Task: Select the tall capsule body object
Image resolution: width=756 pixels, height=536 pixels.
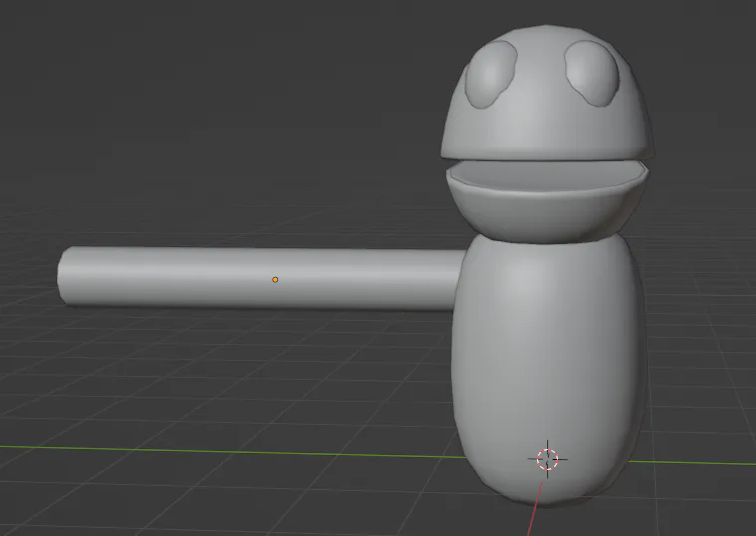Action: click(549, 369)
